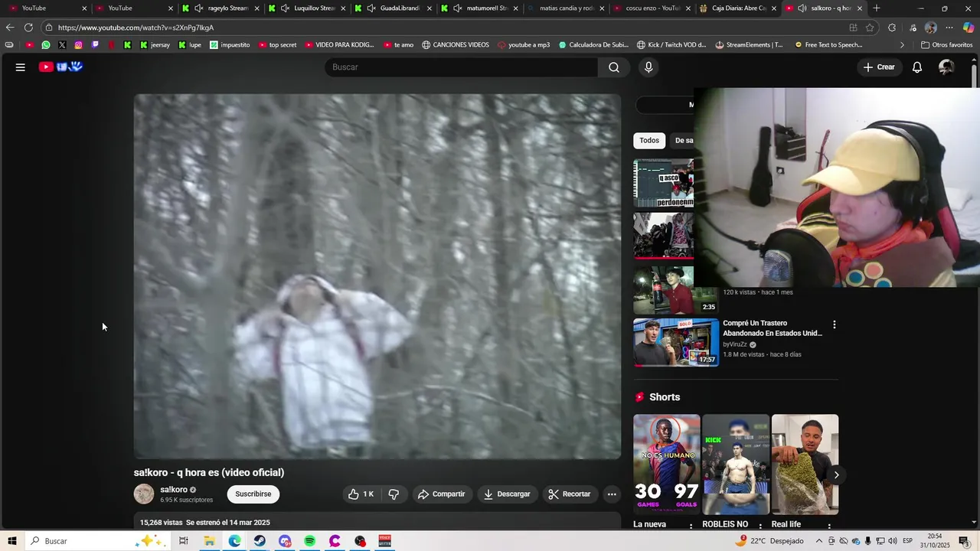
Task: Start voice search with microphone icon
Action: (x=648, y=67)
